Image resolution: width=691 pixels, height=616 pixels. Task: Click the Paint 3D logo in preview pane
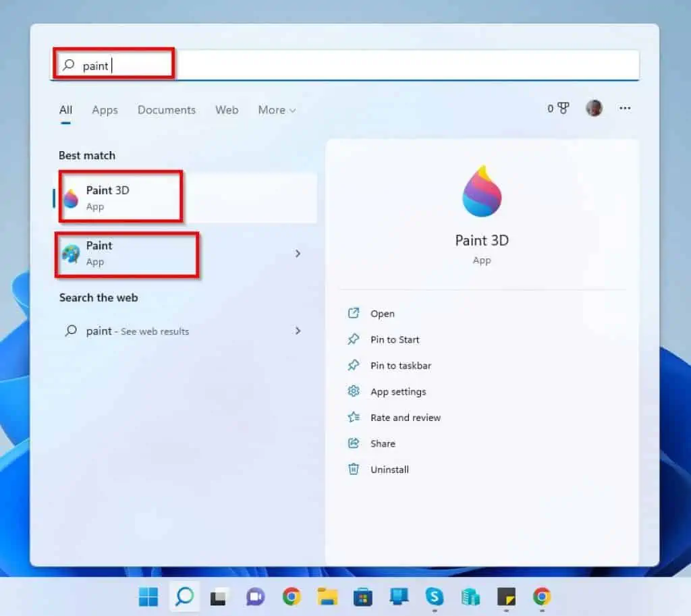(x=482, y=190)
